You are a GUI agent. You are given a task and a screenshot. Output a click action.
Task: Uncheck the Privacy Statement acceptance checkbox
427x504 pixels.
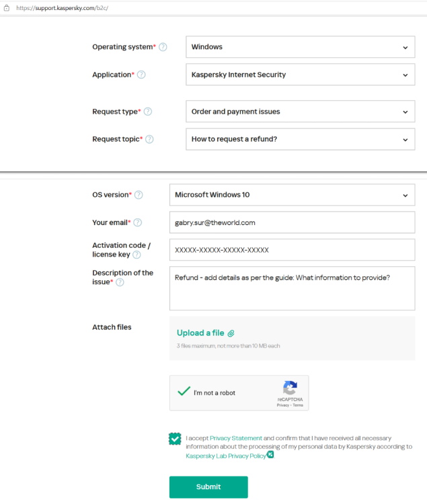[x=176, y=439]
